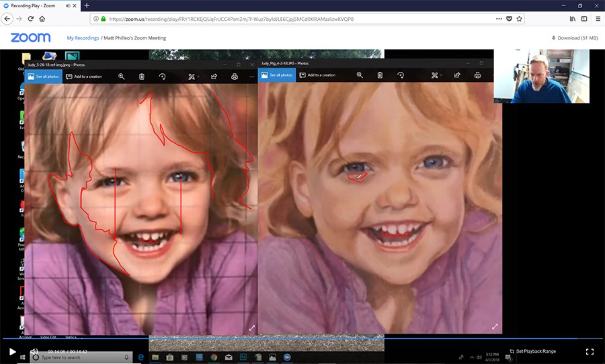Click the delete trash can in the Judy_Ptg_4-2-18 window

tap(380, 75)
